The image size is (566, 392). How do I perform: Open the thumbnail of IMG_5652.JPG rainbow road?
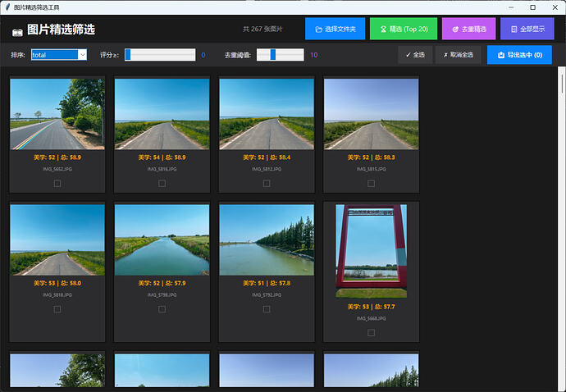[x=57, y=114]
